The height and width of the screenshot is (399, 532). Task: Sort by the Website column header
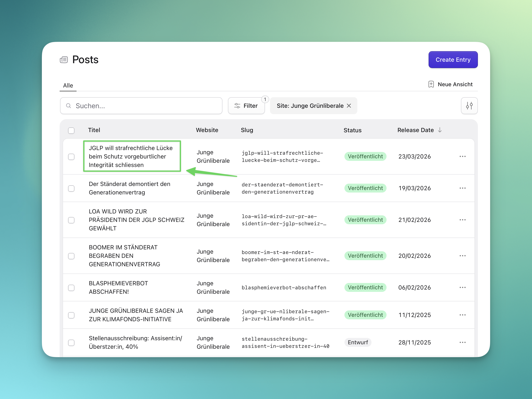207,130
